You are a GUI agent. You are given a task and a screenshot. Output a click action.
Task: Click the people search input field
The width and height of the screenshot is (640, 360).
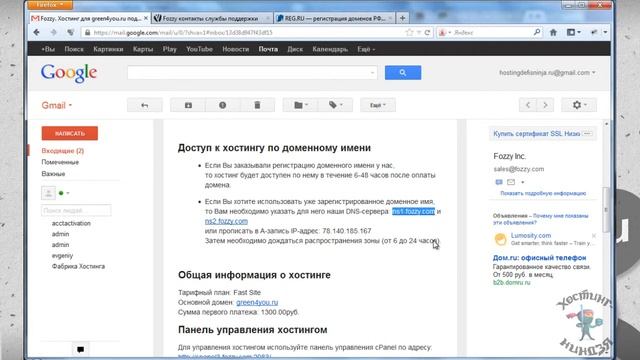(76, 211)
